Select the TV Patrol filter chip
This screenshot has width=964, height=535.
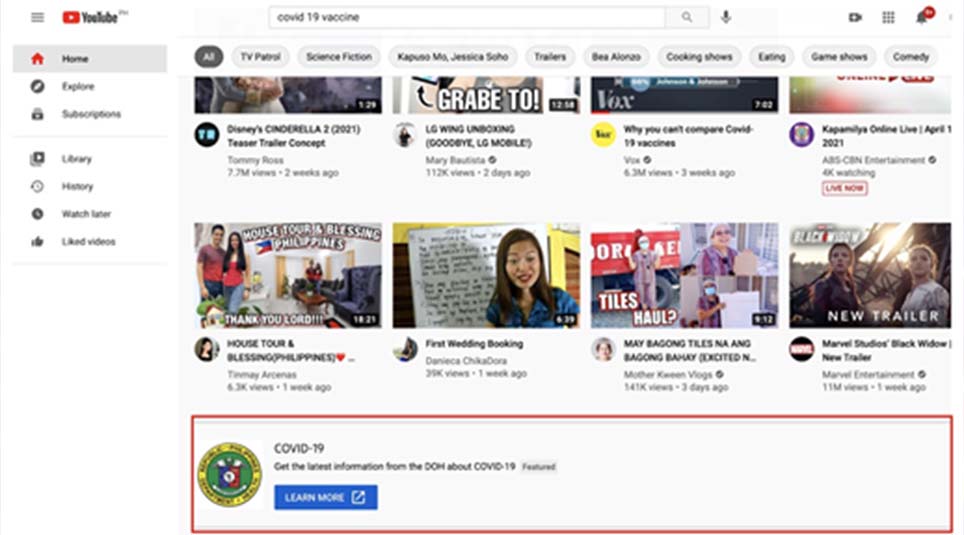coord(261,57)
